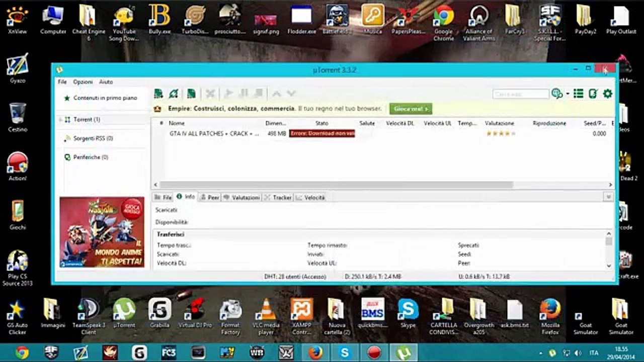Screen dimensions: 644x362
Task: Click the upload speed status bar entry
Action: pos(484,277)
